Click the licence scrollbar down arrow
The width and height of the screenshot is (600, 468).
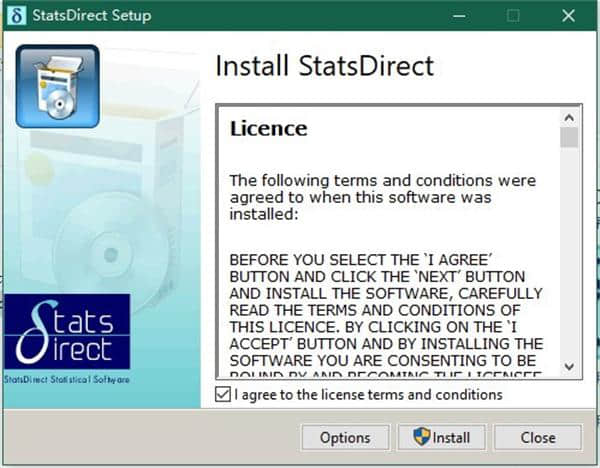tap(569, 367)
